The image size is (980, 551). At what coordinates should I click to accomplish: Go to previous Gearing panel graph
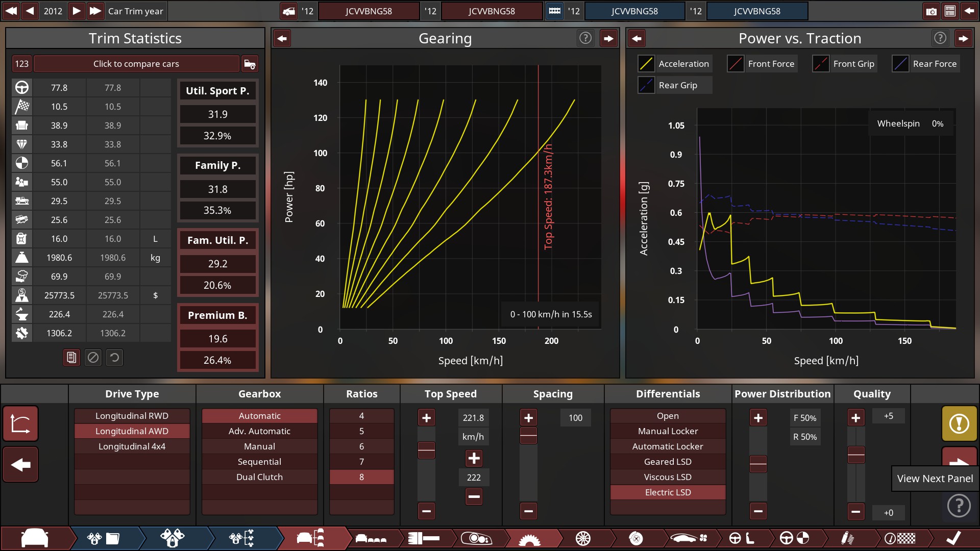[x=282, y=38]
